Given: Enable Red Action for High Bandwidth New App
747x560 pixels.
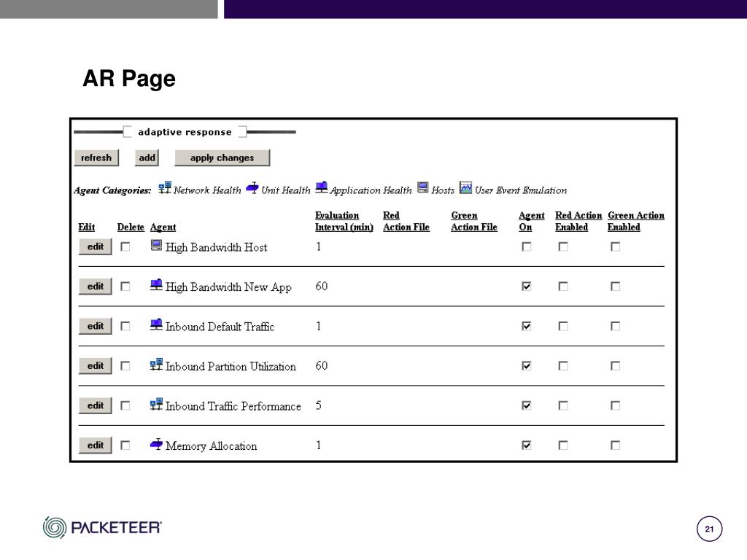Looking at the screenshot, I should click(563, 286).
